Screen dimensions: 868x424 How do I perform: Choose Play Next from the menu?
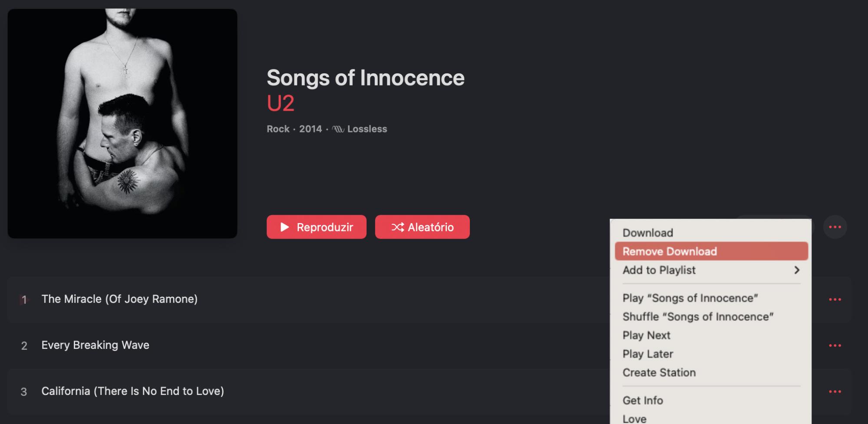[646, 335]
